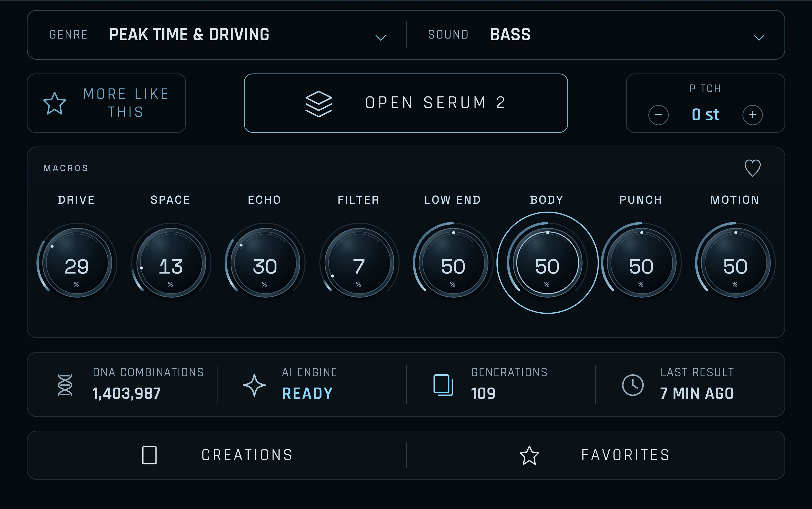Favorite this preset with the heart icon
The image size is (812, 509).
click(752, 168)
